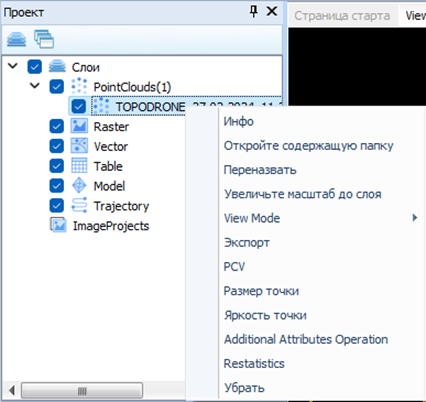Toggle the Table checkbox
This screenshot has width=426, height=402.
[x=57, y=166]
